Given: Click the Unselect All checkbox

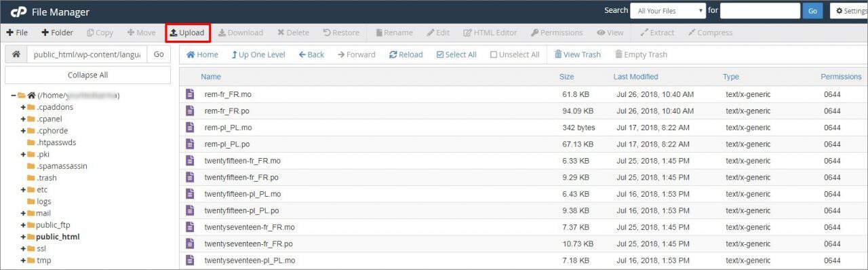Looking at the screenshot, I should click(x=515, y=54).
